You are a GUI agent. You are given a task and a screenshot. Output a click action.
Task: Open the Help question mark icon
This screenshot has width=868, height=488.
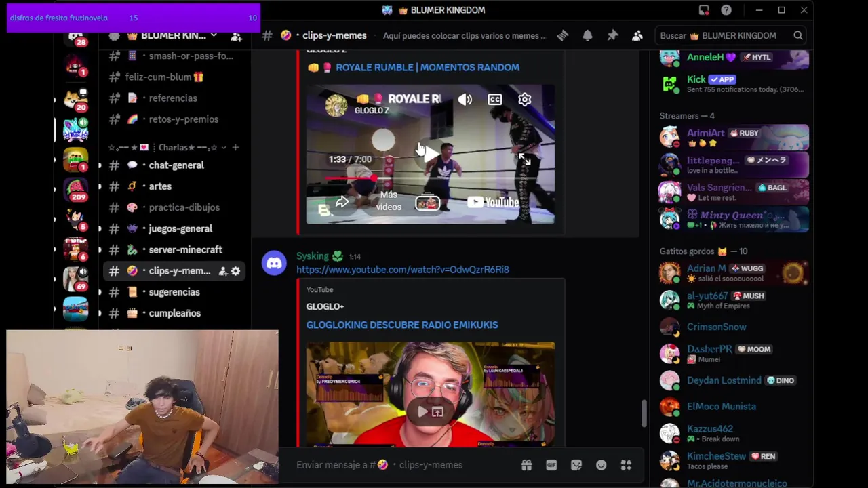[726, 10]
